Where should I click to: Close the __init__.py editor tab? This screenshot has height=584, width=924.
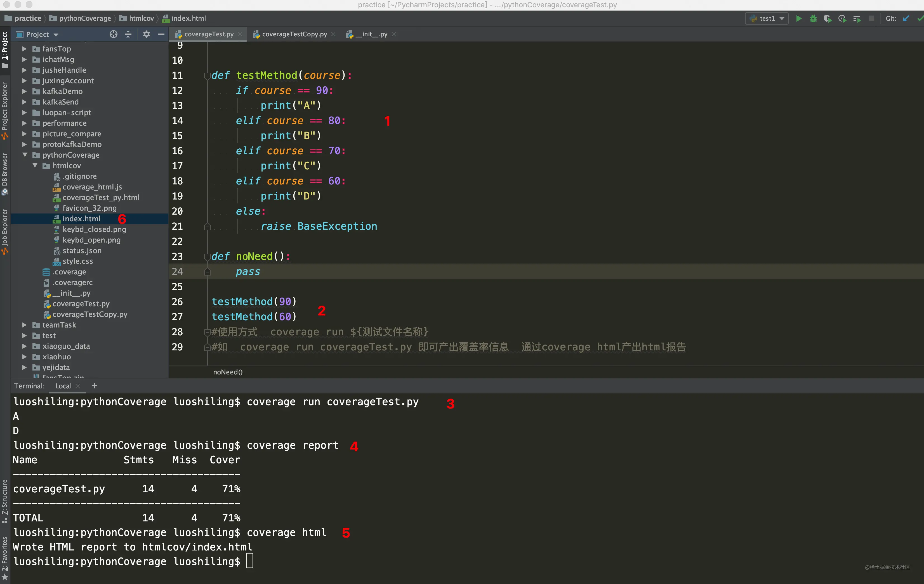[394, 34]
